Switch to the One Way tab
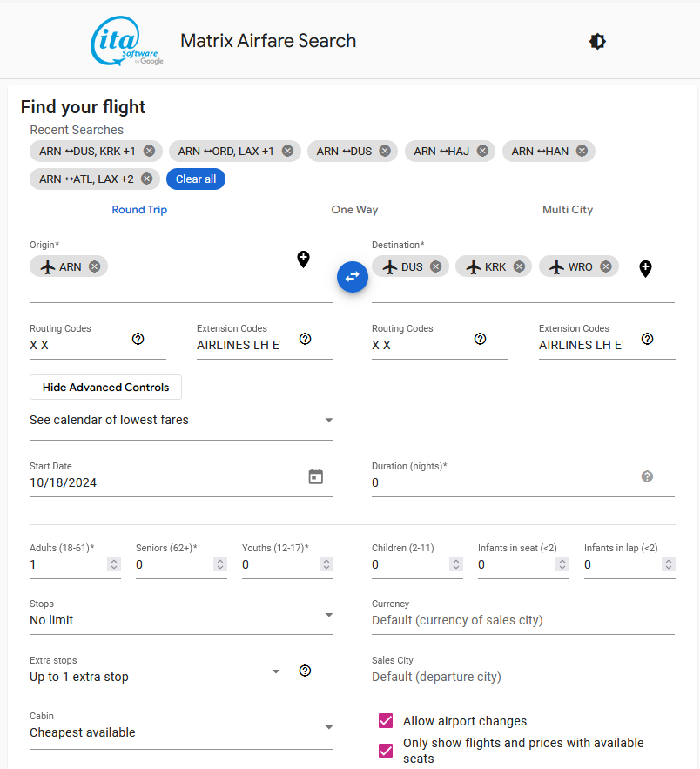Image resolution: width=700 pixels, height=769 pixels. pyautogui.click(x=354, y=210)
